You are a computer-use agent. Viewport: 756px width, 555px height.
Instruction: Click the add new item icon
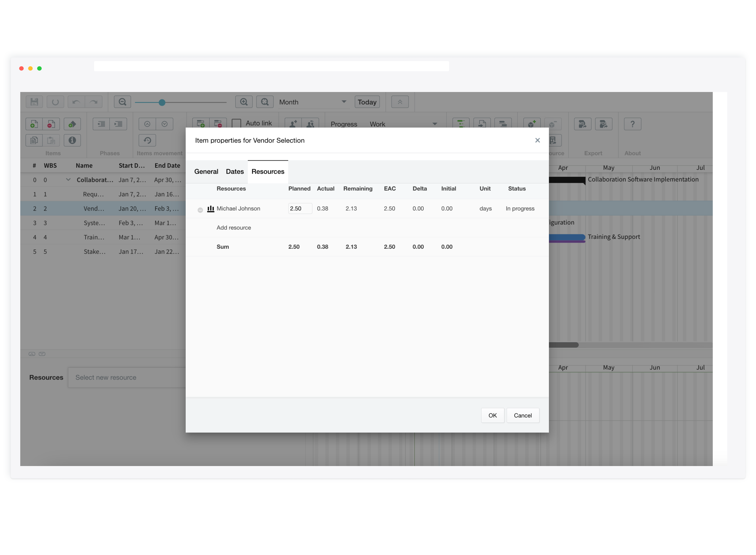coord(34,124)
